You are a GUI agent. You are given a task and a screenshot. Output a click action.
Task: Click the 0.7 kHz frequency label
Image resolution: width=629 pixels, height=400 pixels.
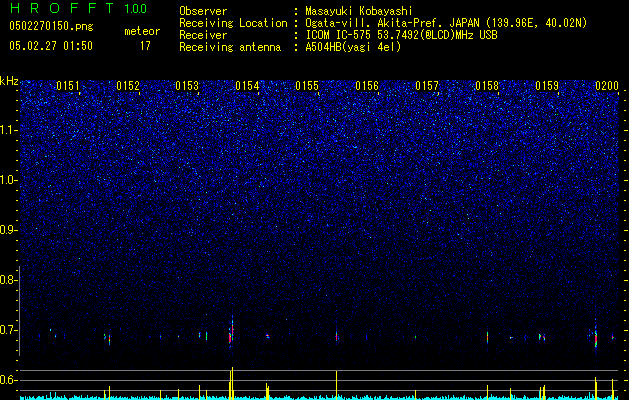pos(8,330)
